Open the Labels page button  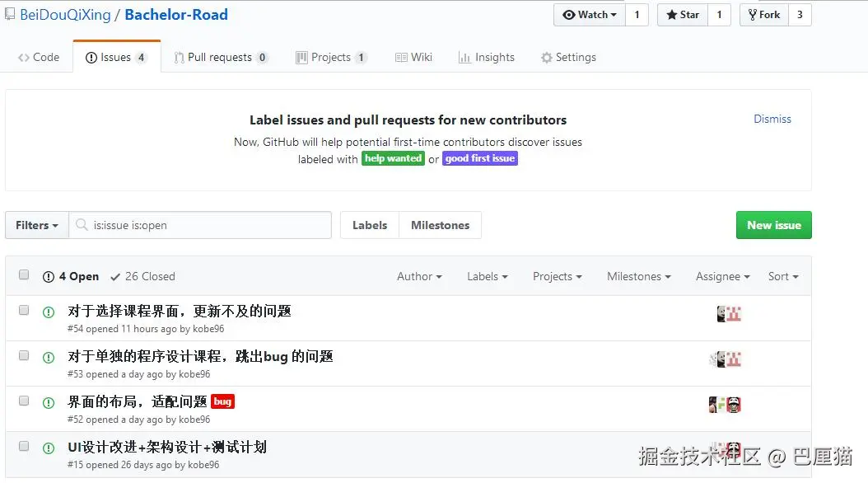[370, 225]
